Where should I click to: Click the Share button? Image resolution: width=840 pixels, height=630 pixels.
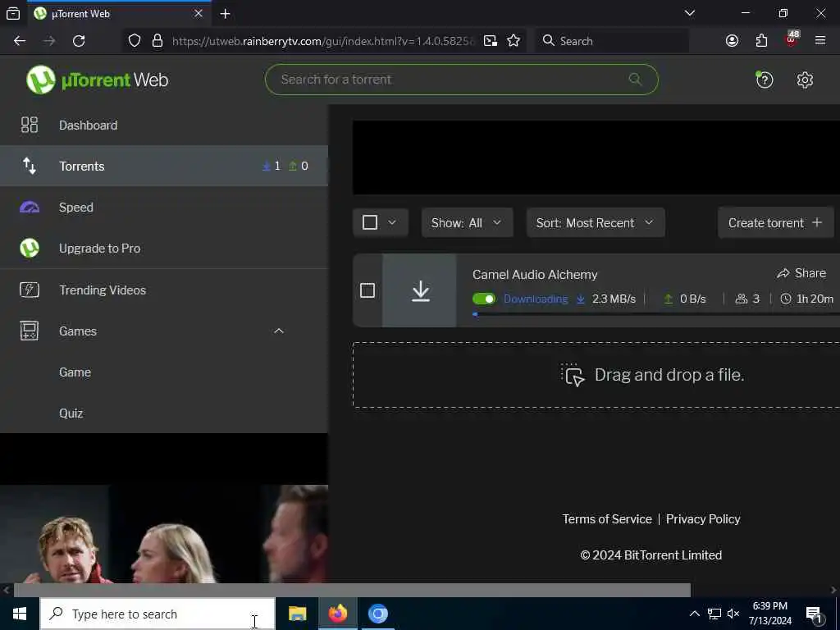pyautogui.click(x=801, y=273)
